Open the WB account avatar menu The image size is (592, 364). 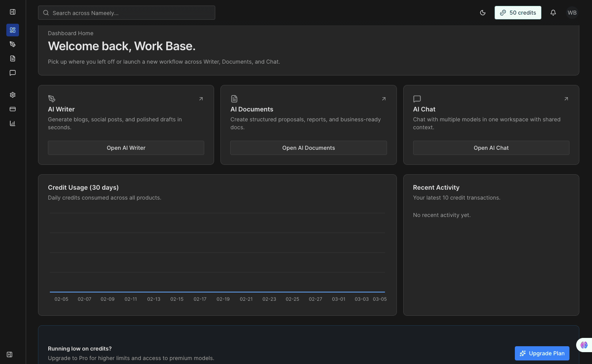(x=572, y=12)
